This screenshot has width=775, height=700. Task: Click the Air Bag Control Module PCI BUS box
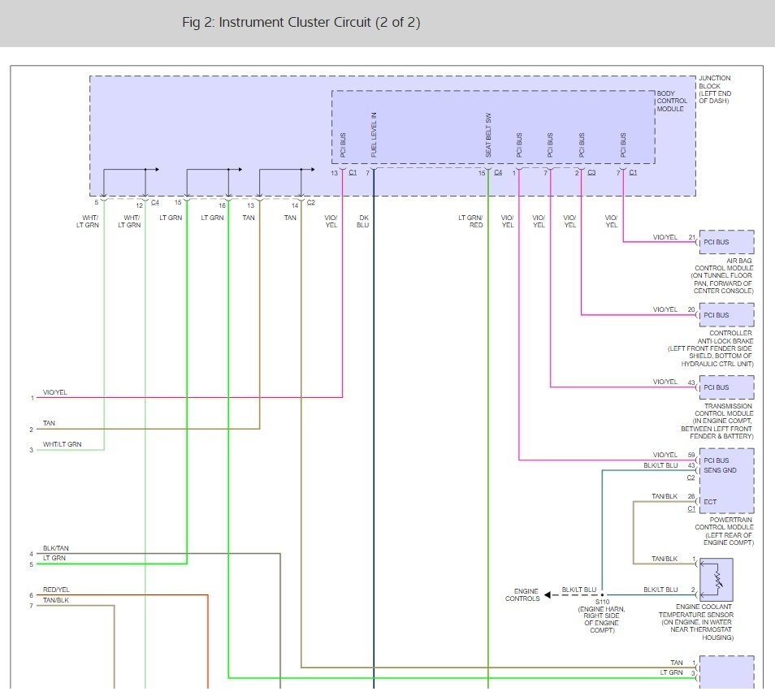[726, 242]
